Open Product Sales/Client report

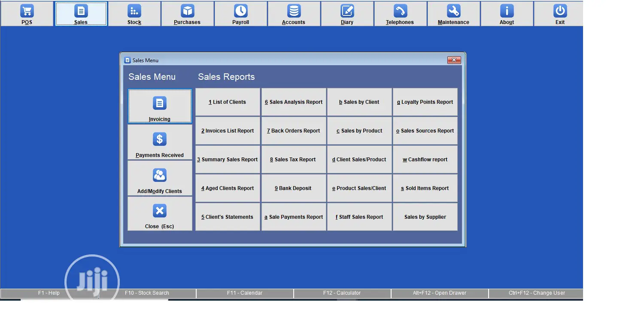pyautogui.click(x=359, y=188)
